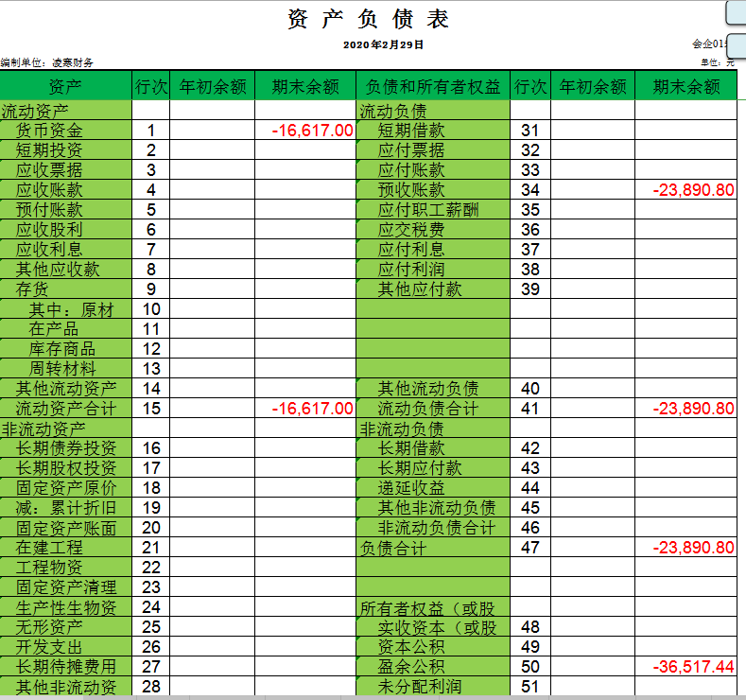Viewport: 746px width, 700px height.
Task: Click the 资本公积 cell
Action: (433, 647)
